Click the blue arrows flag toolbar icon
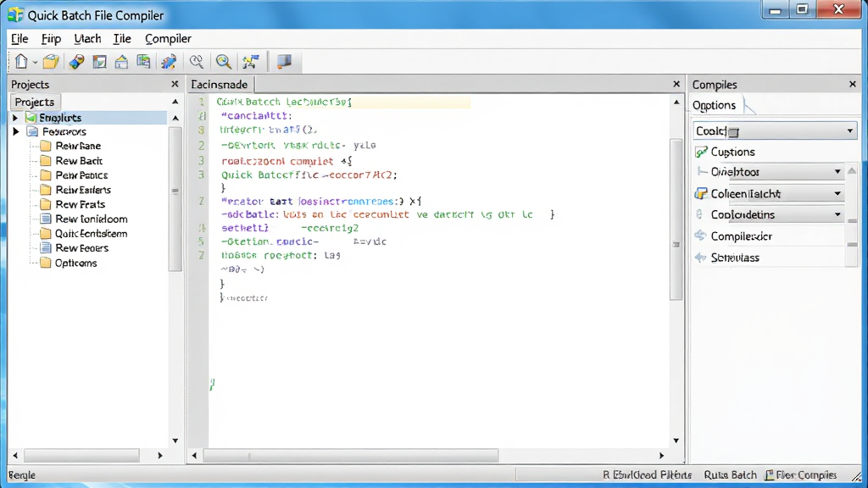 point(251,61)
